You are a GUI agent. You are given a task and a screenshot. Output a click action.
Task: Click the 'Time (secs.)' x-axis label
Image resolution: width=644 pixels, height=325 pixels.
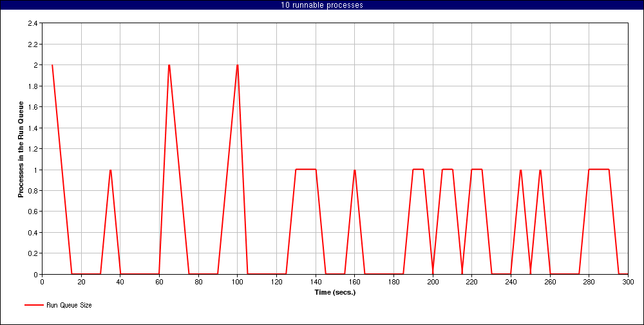(x=335, y=293)
